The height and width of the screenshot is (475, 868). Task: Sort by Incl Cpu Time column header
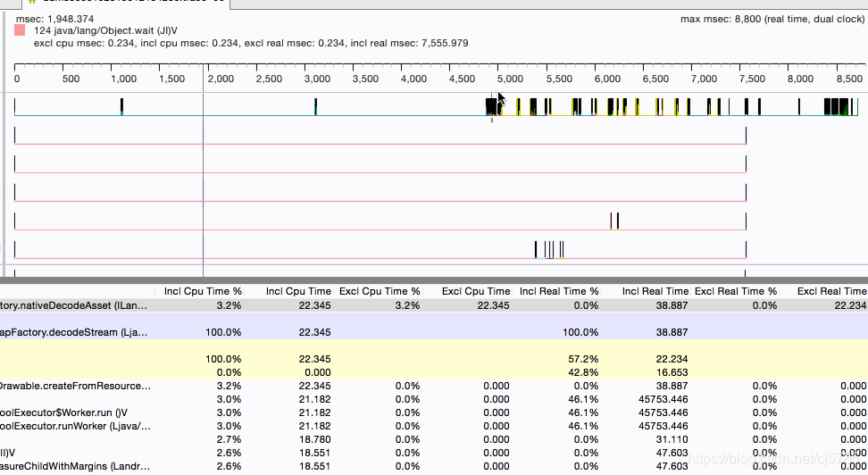coord(298,291)
